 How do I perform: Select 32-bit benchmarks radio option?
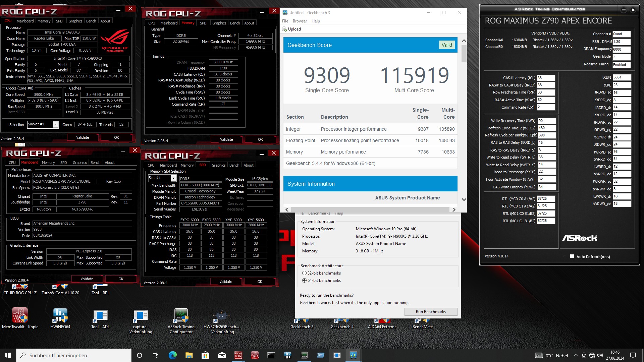(x=304, y=273)
